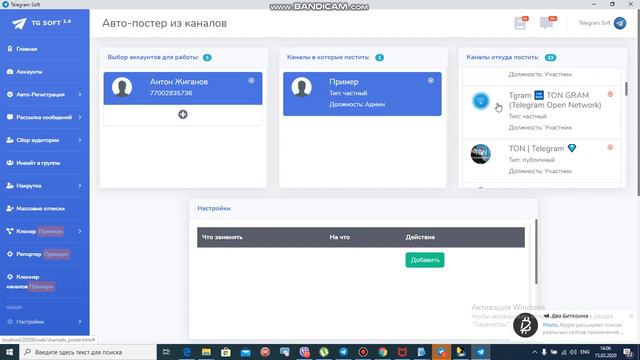Click the Клонер sidebar icon
640x360 pixels.
[x=10, y=231]
